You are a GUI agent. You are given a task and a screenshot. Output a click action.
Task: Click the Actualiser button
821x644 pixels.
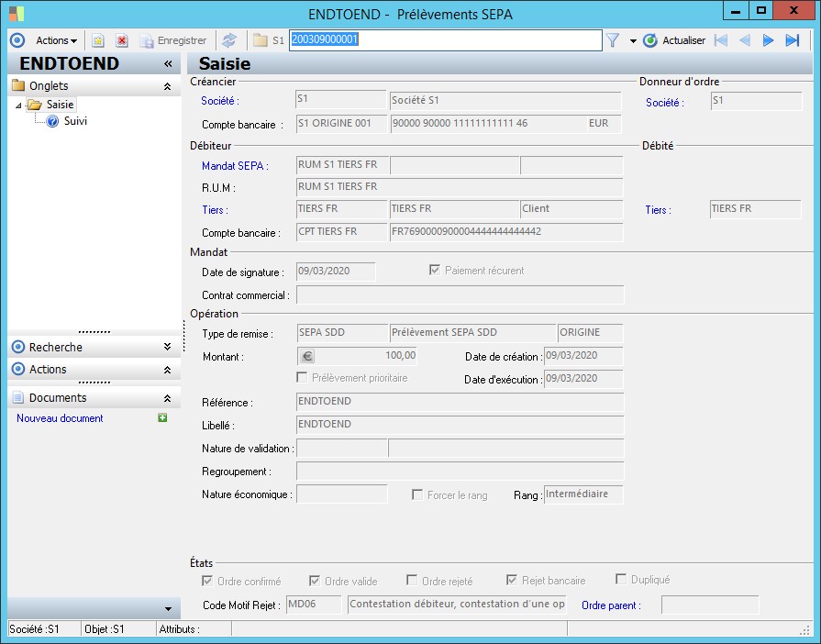[674, 40]
